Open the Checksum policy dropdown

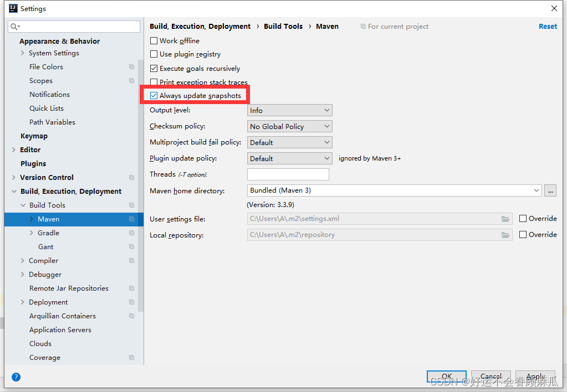click(290, 126)
